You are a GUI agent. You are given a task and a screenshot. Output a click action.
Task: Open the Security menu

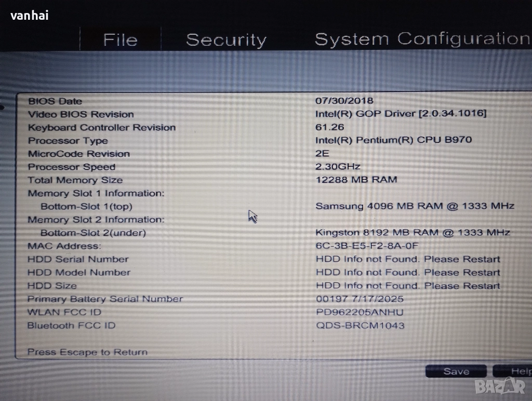(226, 40)
